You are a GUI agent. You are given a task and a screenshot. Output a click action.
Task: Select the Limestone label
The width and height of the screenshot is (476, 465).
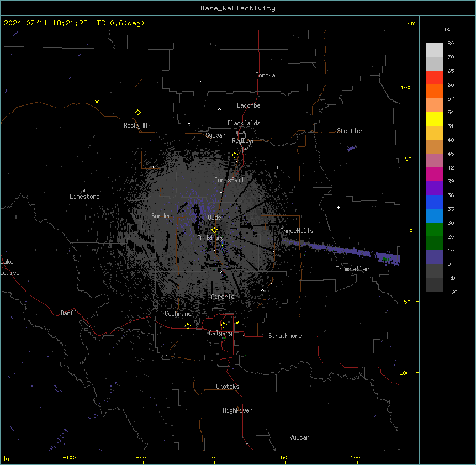[84, 197]
